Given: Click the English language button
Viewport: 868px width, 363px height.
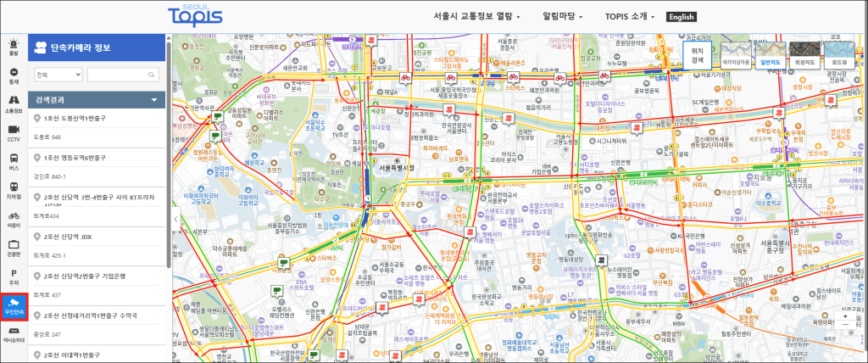Looking at the screenshot, I should pyautogui.click(x=681, y=16).
